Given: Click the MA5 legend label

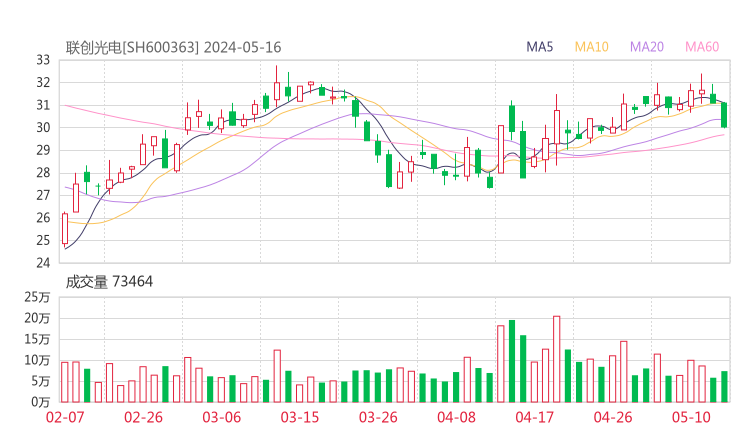Looking at the screenshot, I should pos(539,47).
